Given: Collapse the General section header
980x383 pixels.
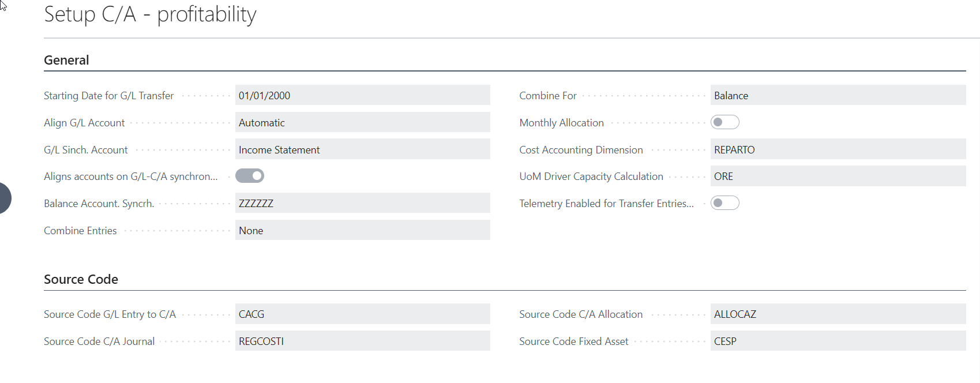Looking at the screenshot, I should (x=66, y=60).
